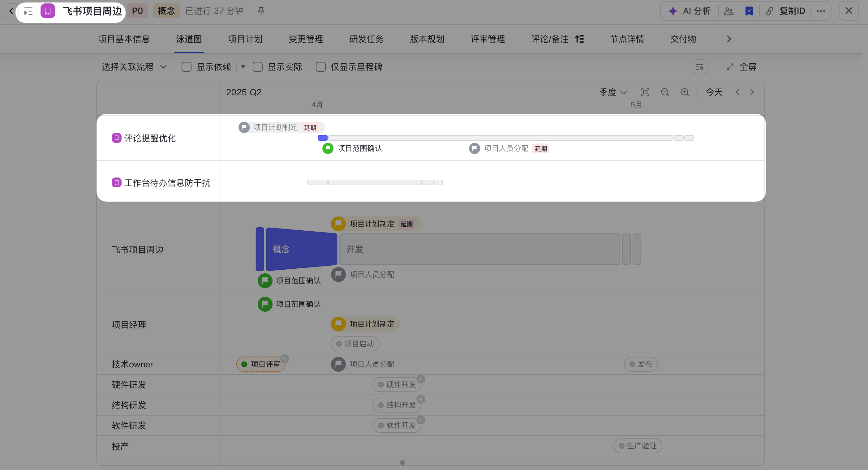Open the 硬件开发 node
This screenshot has width=868, height=470.
(397, 385)
